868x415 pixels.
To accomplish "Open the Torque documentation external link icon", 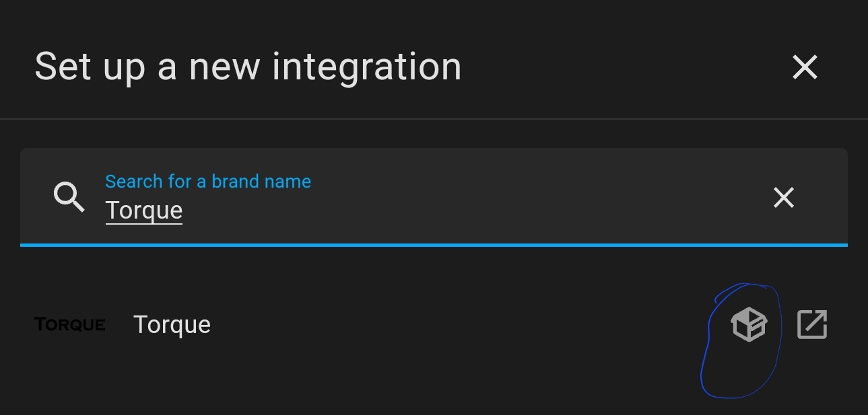I will (x=811, y=325).
